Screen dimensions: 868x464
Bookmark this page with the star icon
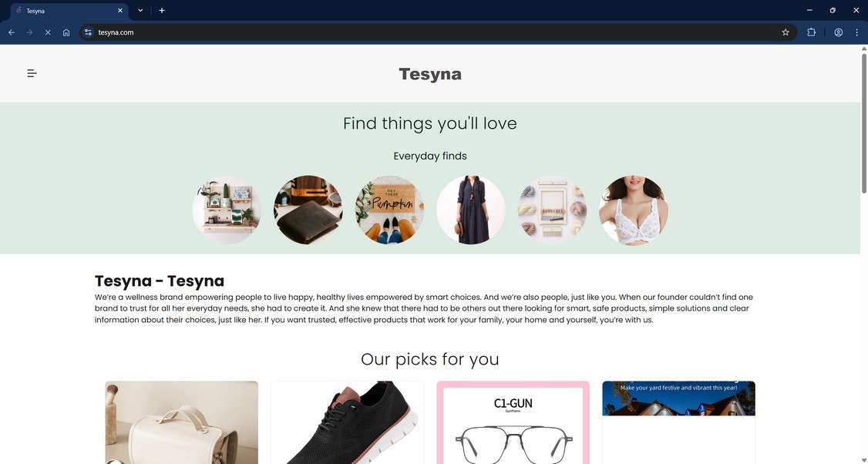[x=785, y=32]
